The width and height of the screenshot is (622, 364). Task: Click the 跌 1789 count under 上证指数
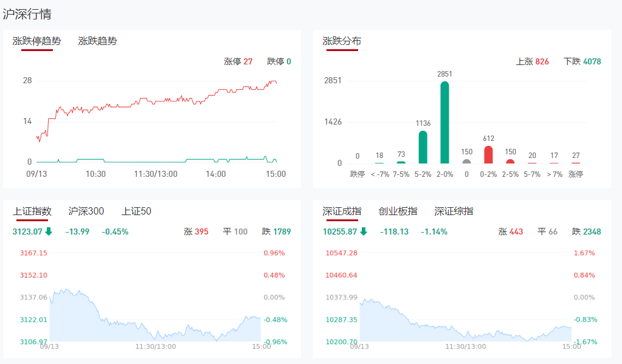click(276, 232)
